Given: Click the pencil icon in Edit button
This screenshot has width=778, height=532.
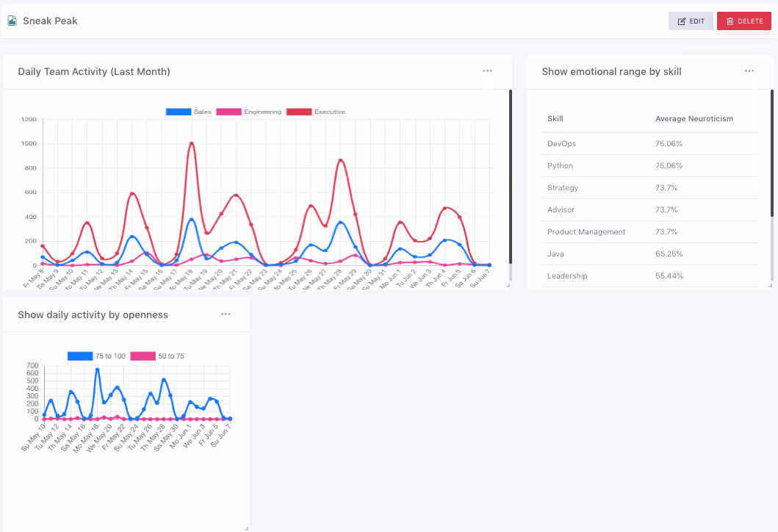Looking at the screenshot, I should [682, 21].
